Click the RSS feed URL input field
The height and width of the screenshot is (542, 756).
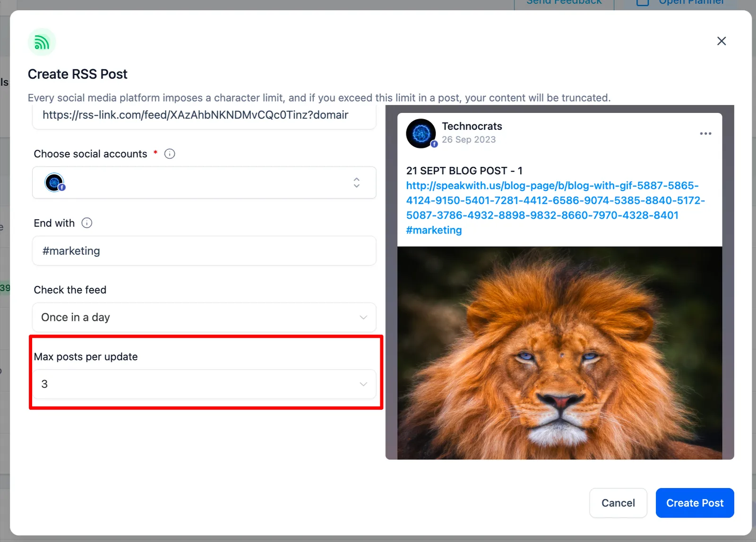(x=204, y=116)
